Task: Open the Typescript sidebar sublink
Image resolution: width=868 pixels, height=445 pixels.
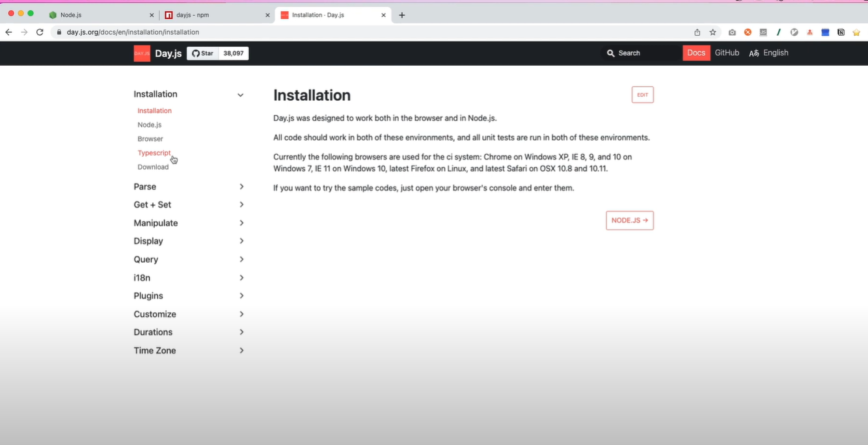Action: 154,153
